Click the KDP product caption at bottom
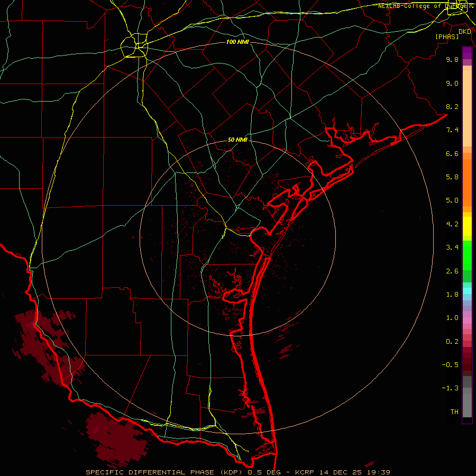Image resolution: width=476 pixels, height=476 pixels. (237, 472)
